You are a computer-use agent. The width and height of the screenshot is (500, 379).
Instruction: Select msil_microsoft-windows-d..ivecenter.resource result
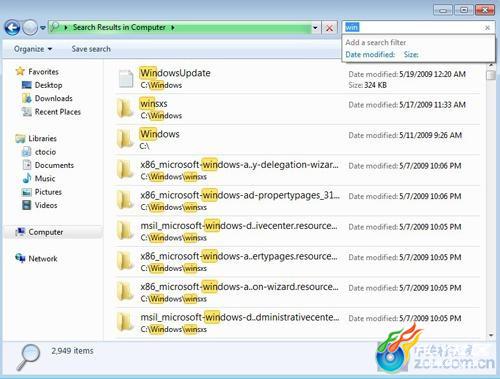pos(239,226)
